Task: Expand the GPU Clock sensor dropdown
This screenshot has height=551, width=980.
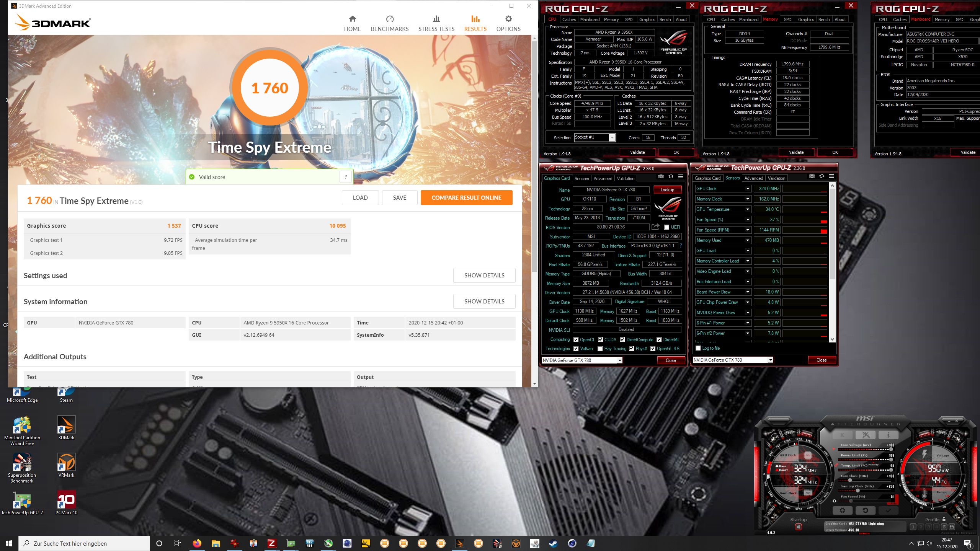Action: point(747,189)
